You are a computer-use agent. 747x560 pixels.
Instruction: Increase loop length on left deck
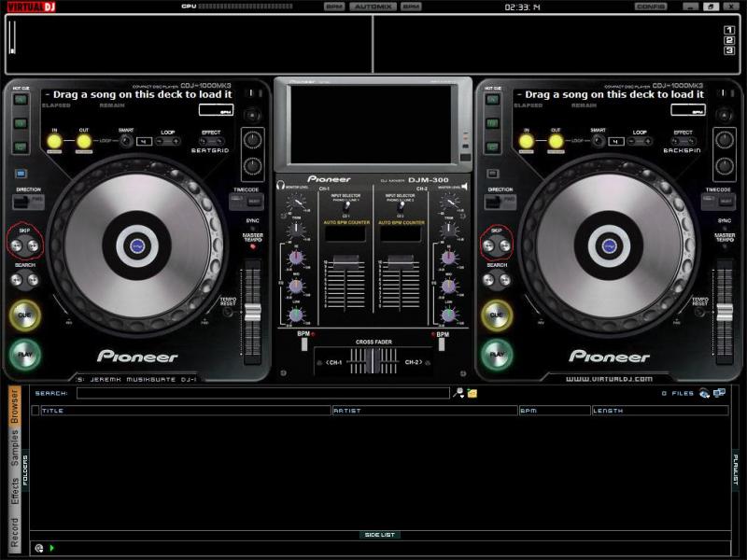pyautogui.click(x=176, y=142)
